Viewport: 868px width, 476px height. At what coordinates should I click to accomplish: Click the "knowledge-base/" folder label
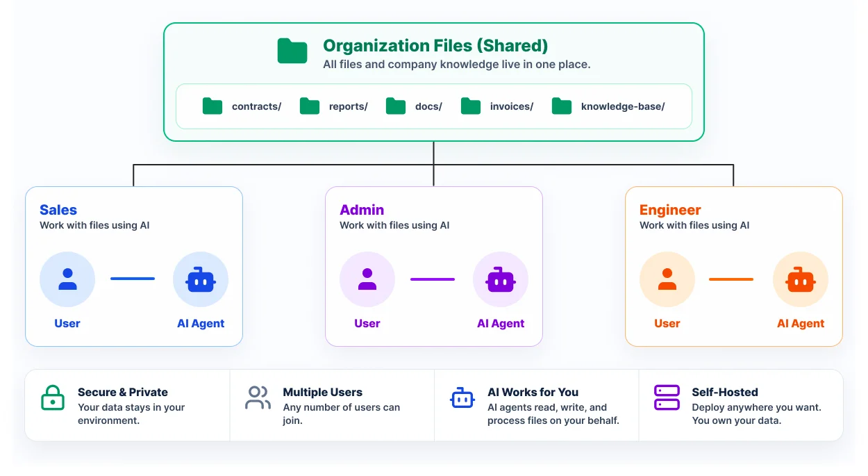(x=623, y=106)
